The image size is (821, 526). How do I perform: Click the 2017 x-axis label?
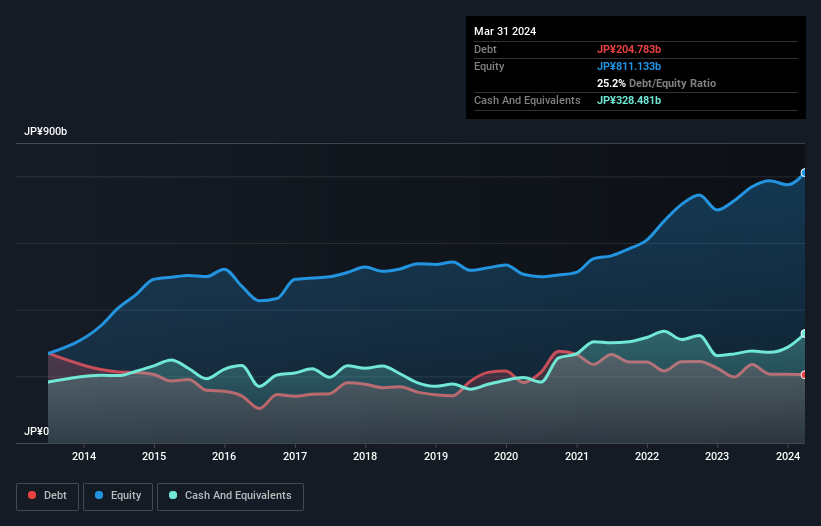(295, 456)
